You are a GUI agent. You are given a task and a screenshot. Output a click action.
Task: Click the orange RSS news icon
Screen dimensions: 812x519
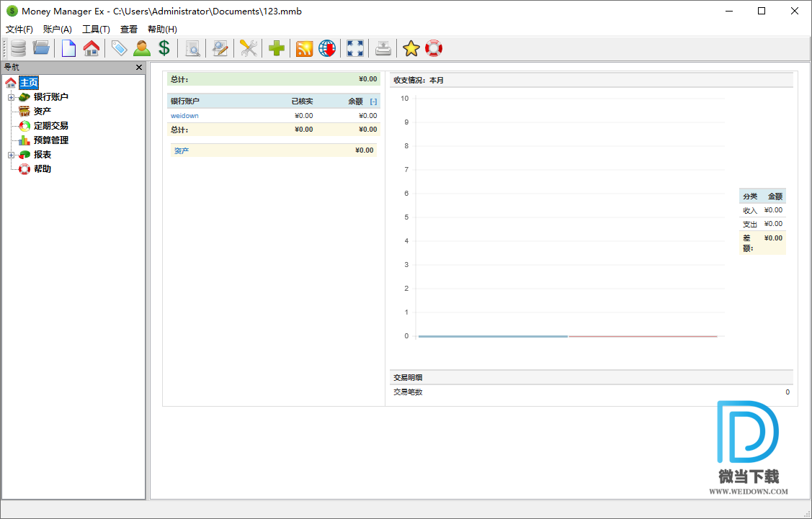pyautogui.click(x=304, y=48)
